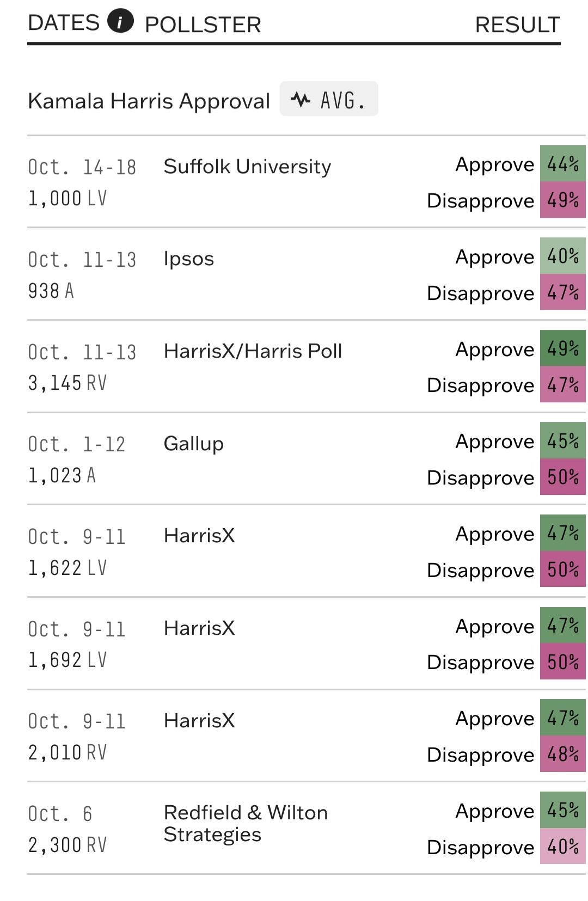
Task: Click the POLLSTER column header
Action: point(203,24)
